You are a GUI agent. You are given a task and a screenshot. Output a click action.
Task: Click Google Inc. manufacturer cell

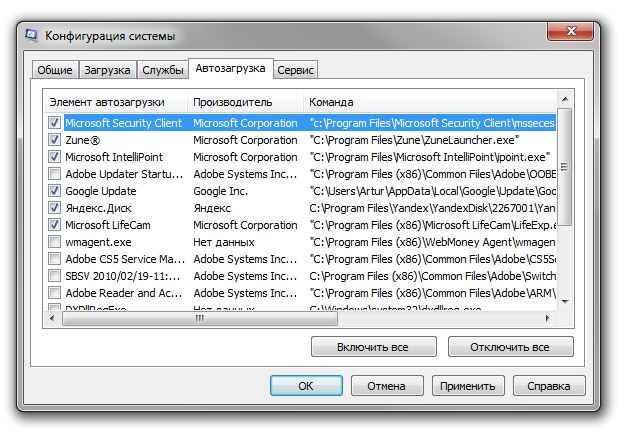coord(221,191)
